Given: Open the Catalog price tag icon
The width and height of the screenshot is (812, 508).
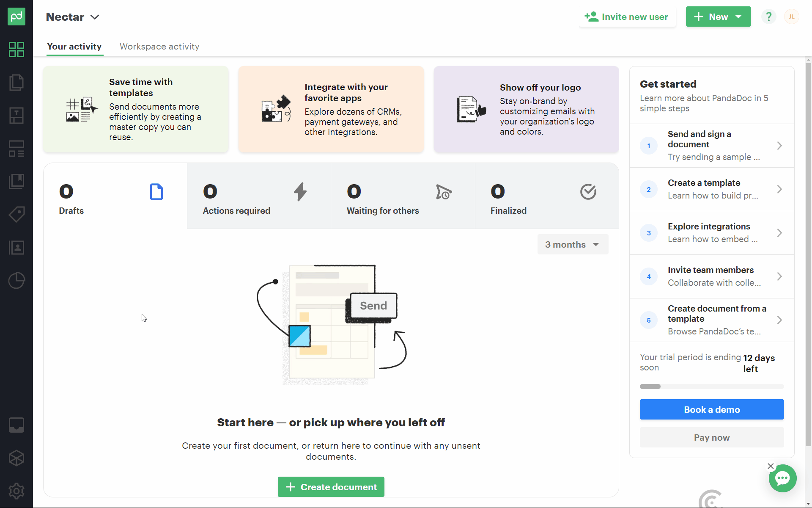Looking at the screenshot, I should point(16,214).
